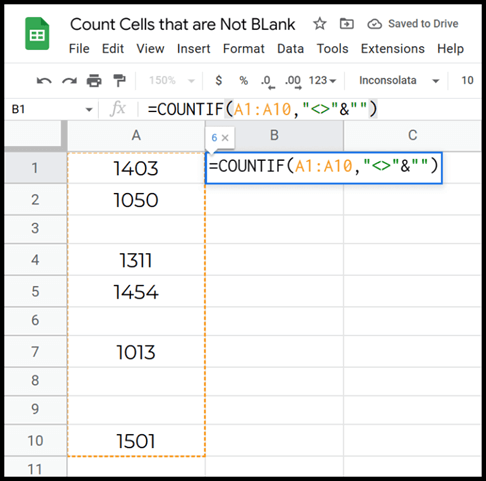
Task: Increase decimal places
Action: point(293,81)
